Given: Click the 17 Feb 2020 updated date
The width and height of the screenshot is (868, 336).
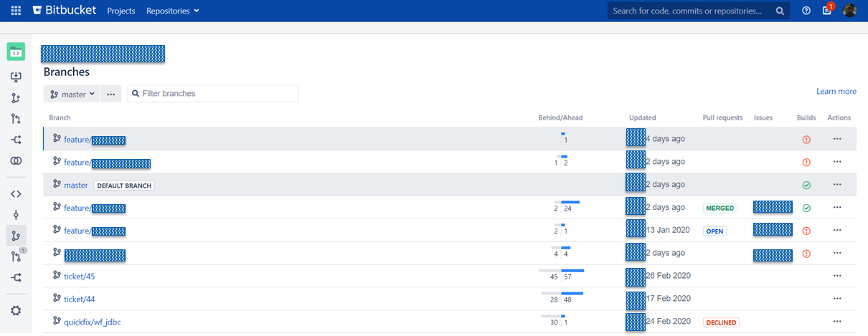Looking at the screenshot, I should tap(668, 299).
